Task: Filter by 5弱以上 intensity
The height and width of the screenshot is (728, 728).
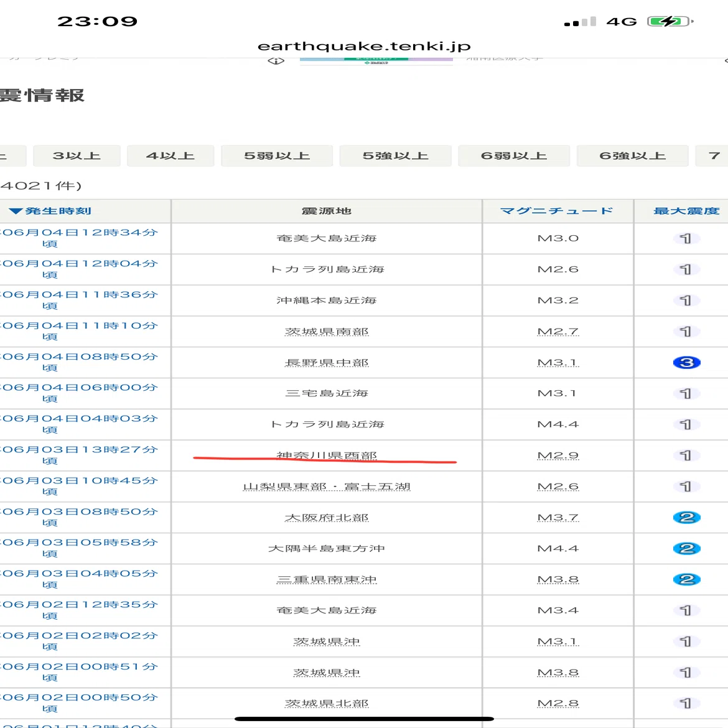Action: [277, 156]
